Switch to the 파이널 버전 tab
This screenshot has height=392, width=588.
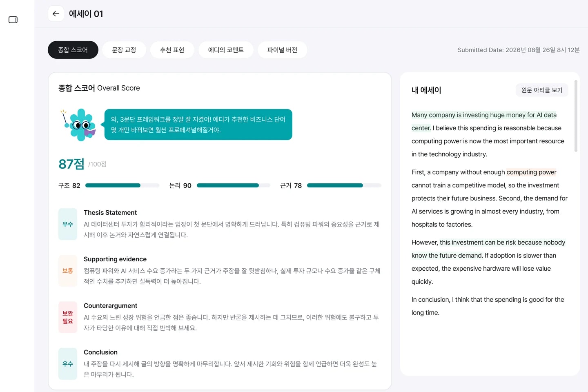coord(283,50)
